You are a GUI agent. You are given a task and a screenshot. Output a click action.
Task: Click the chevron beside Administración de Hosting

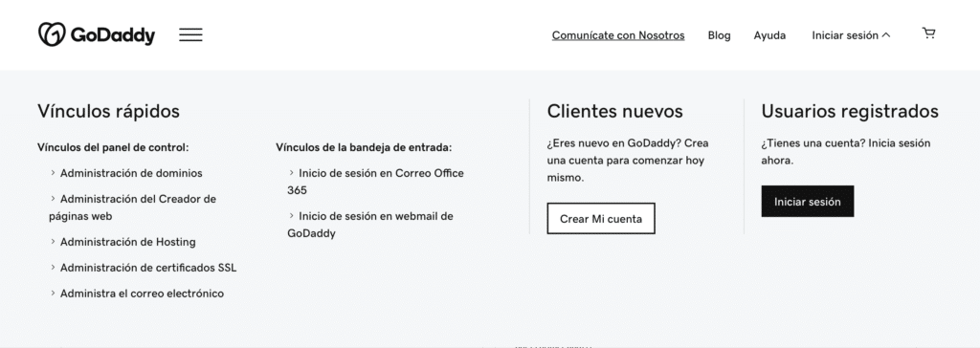[x=54, y=241]
